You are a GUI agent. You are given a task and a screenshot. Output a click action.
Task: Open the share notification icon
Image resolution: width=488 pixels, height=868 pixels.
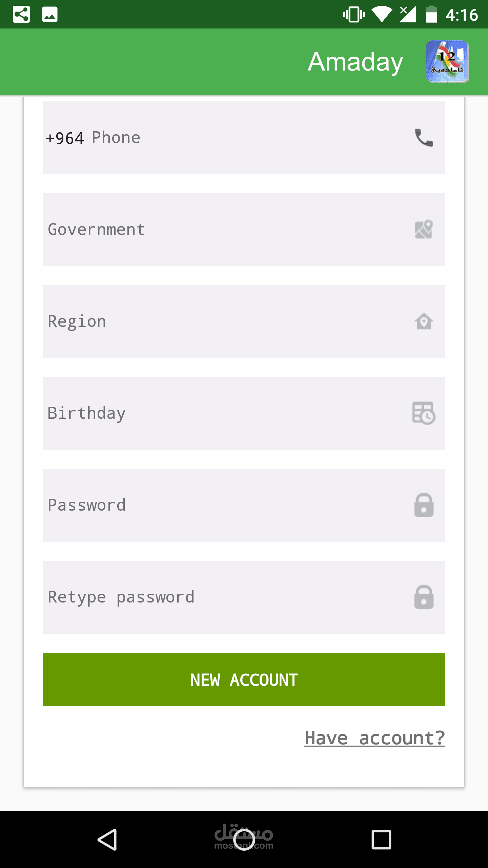point(21,15)
